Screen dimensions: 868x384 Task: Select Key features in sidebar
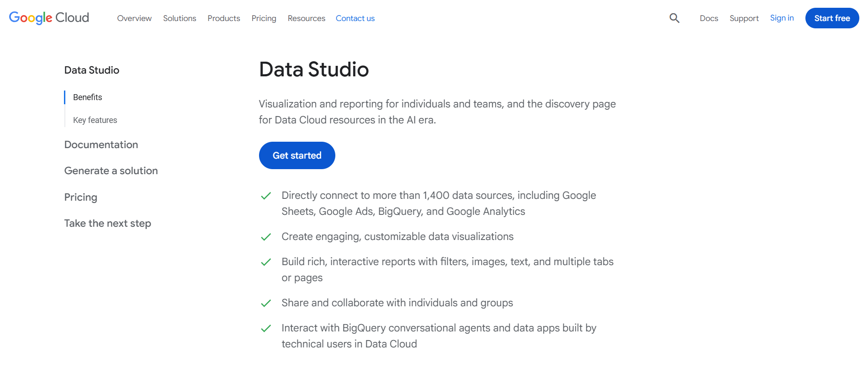pos(95,120)
